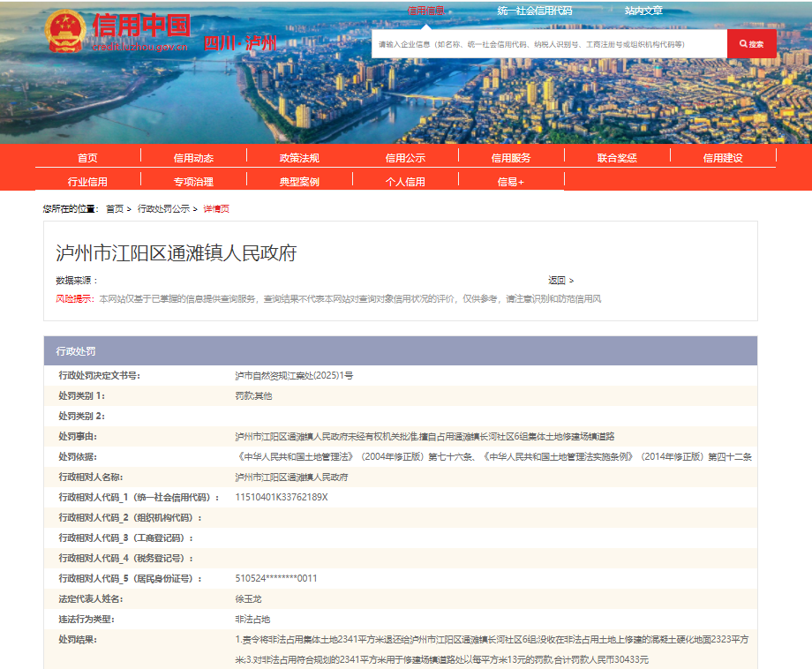Go to 政策法规 in navigation bar
The image size is (812, 669).
coord(299,158)
